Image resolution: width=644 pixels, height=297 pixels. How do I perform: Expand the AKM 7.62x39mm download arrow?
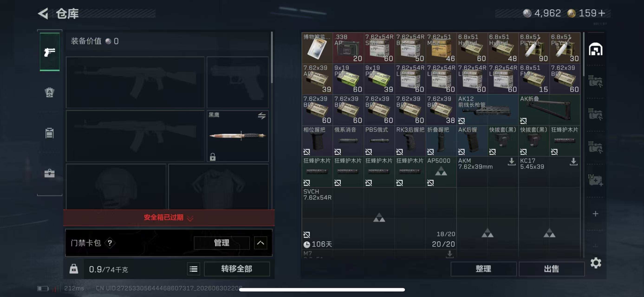511,162
